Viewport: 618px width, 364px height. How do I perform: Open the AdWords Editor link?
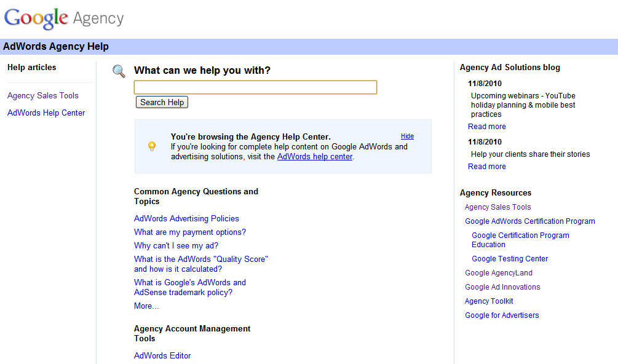click(x=162, y=356)
